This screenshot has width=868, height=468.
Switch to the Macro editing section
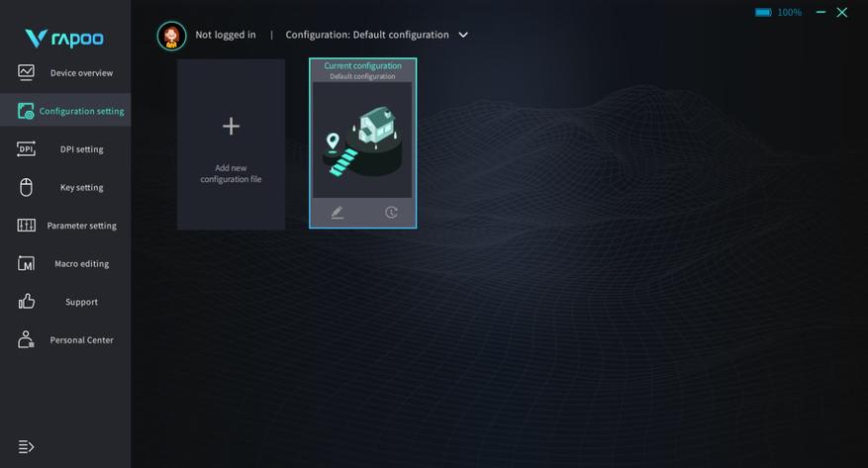pos(81,264)
